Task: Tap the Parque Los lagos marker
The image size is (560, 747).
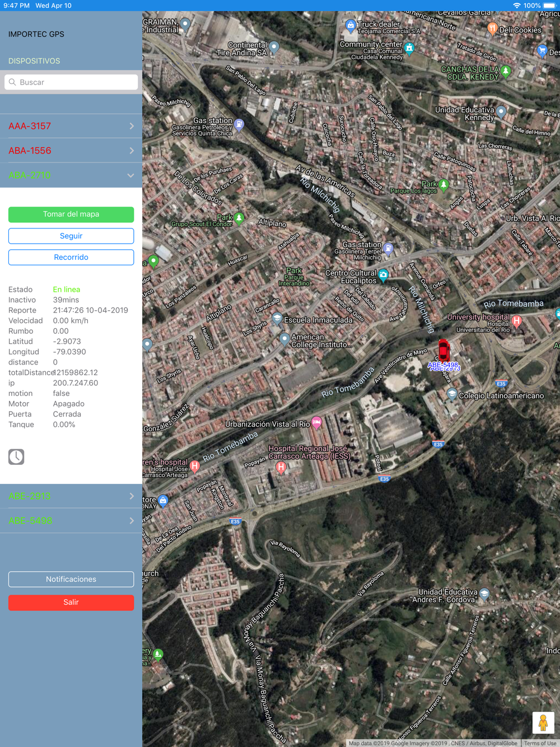Action: pyautogui.click(x=444, y=184)
